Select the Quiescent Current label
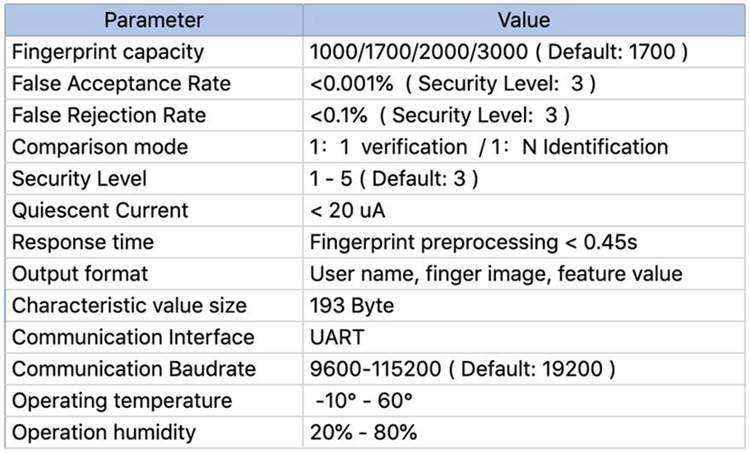Image resolution: width=750 pixels, height=454 pixels. tap(100, 211)
